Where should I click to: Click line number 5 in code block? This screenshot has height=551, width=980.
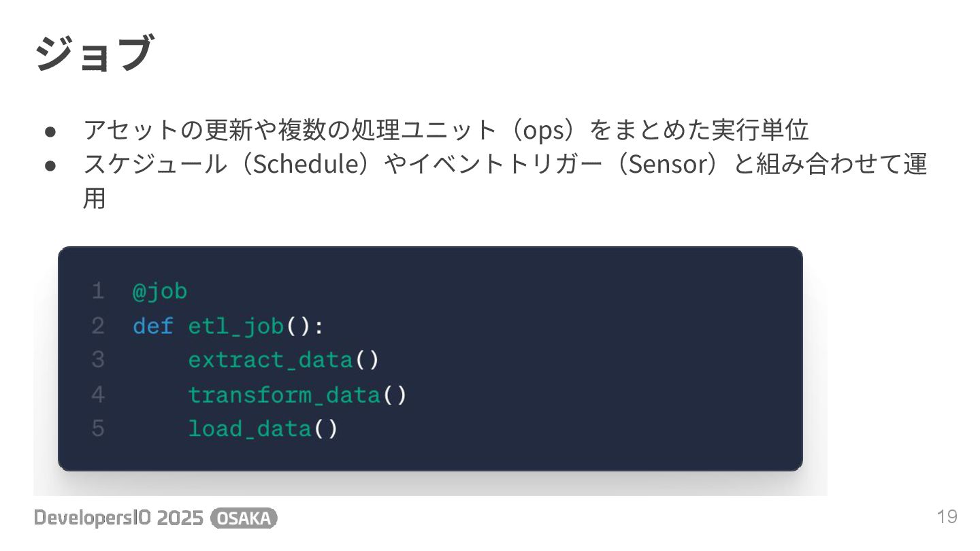pyautogui.click(x=98, y=429)
